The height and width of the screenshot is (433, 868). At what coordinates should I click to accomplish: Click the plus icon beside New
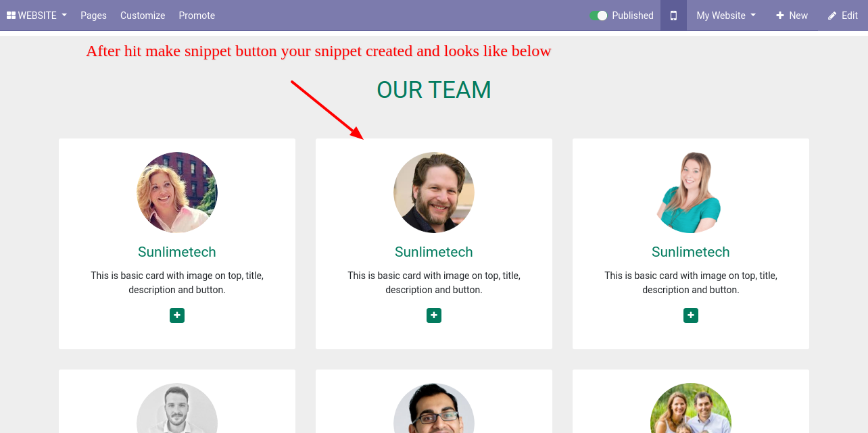[x=780, y=16]
